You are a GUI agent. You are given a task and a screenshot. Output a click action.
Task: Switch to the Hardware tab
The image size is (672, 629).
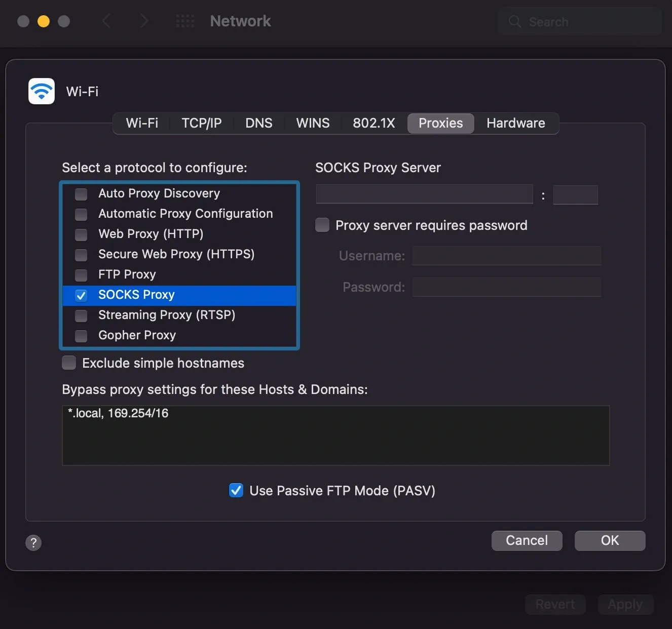(515, 123)
